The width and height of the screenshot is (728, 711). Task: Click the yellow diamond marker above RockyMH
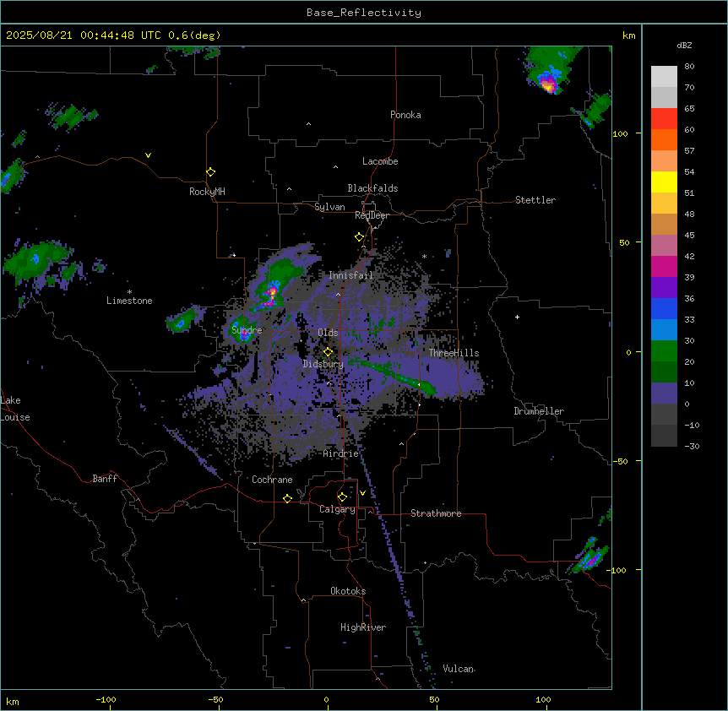(210, 172)
